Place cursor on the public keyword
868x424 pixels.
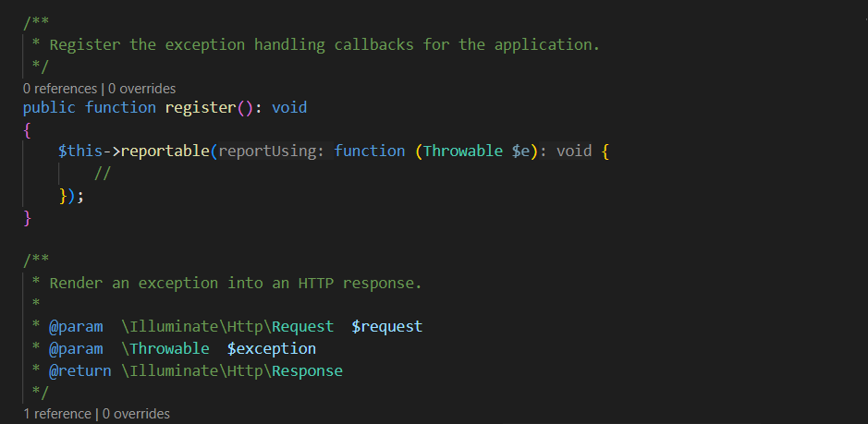pyautogui.click(x=49, y=107)
